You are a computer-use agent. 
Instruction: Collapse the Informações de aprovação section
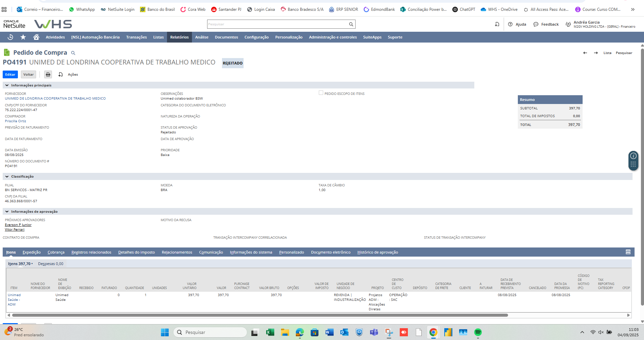tap(7, 212)
